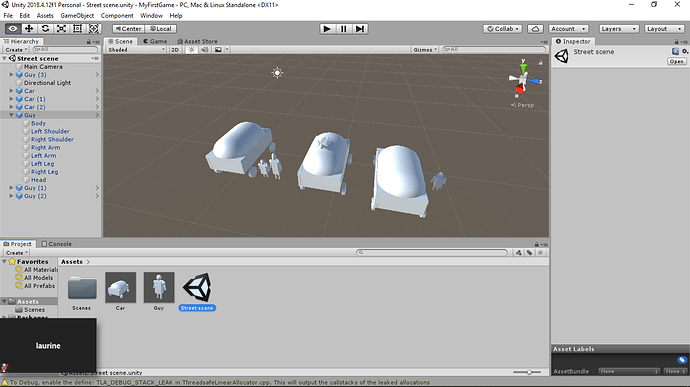The height and width of the screenshot is (387, 690).
Task: Switch to the Console tab
Action: 56,244
